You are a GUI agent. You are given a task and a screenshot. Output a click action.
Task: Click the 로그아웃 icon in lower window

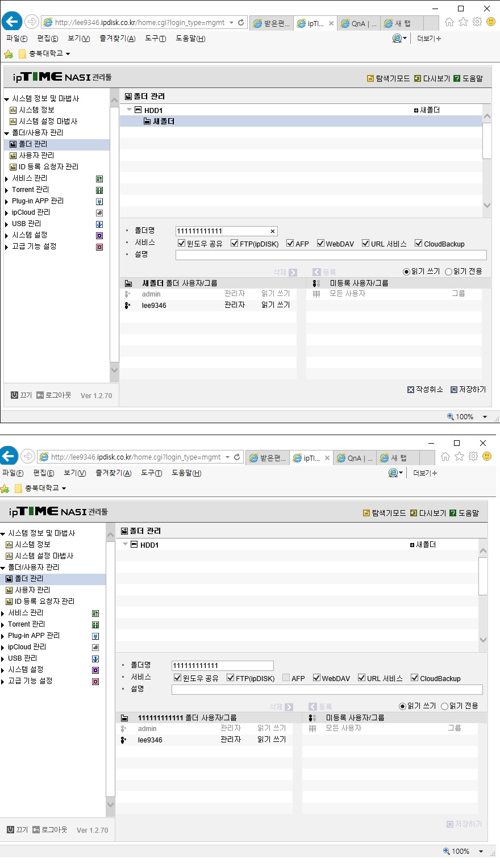point(36,829)
